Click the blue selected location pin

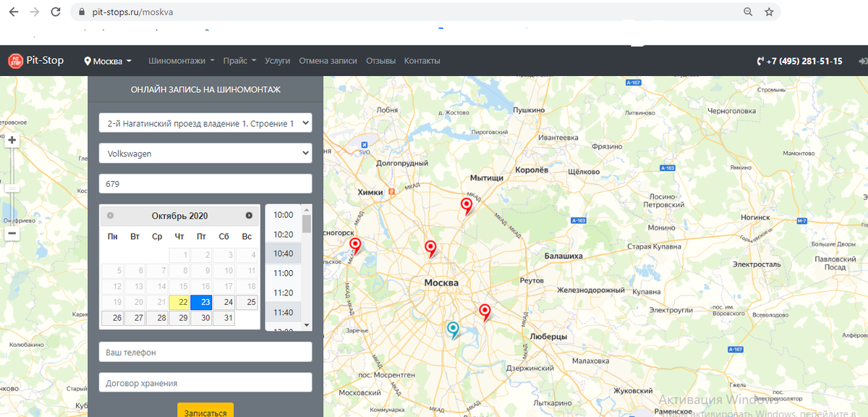[x=454, y=329]
